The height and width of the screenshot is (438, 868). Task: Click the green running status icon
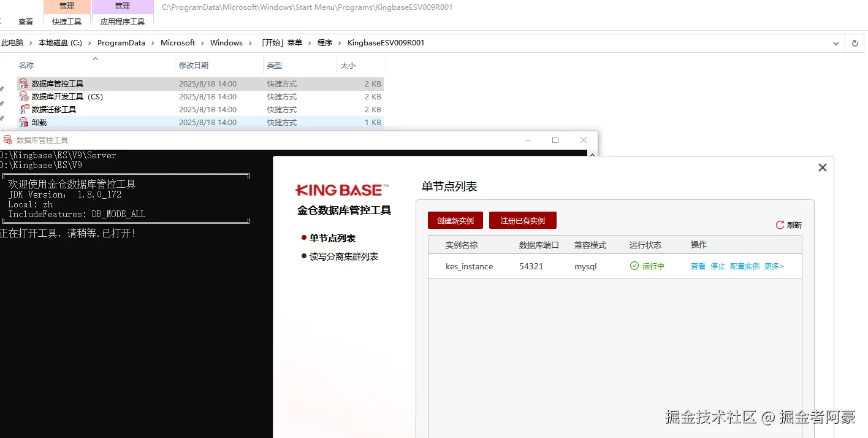634,266
